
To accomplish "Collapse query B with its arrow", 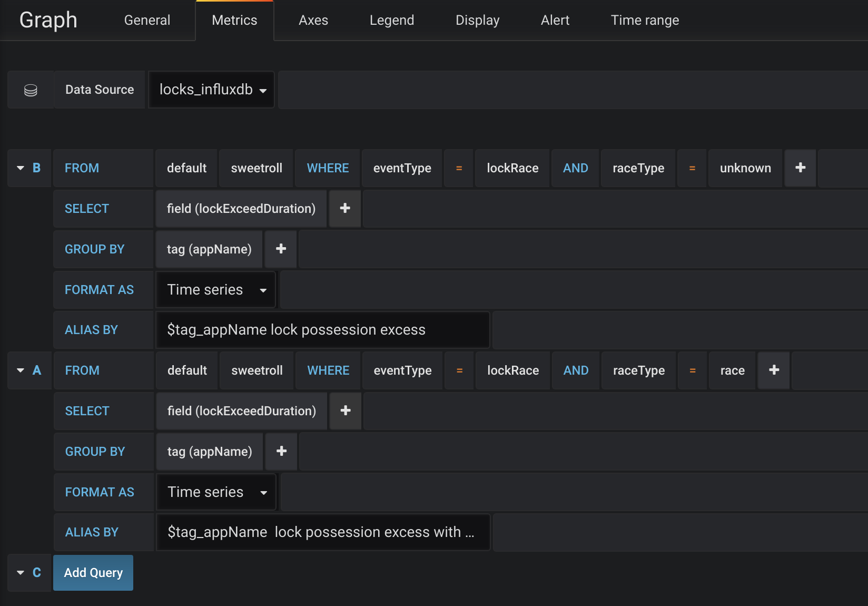I will tap(21, 168).
